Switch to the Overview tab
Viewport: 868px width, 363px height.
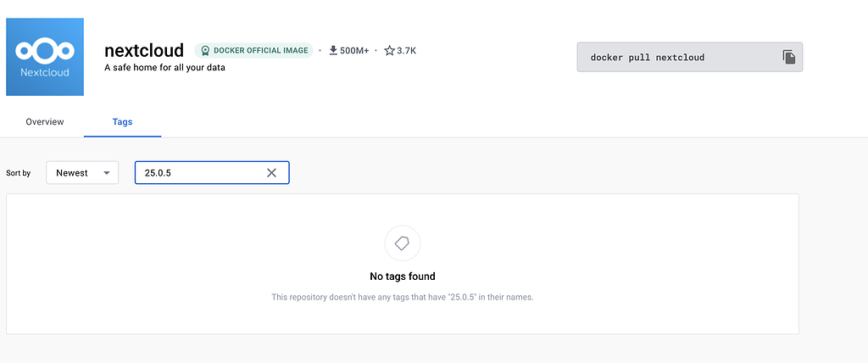(x=45, y=121)
